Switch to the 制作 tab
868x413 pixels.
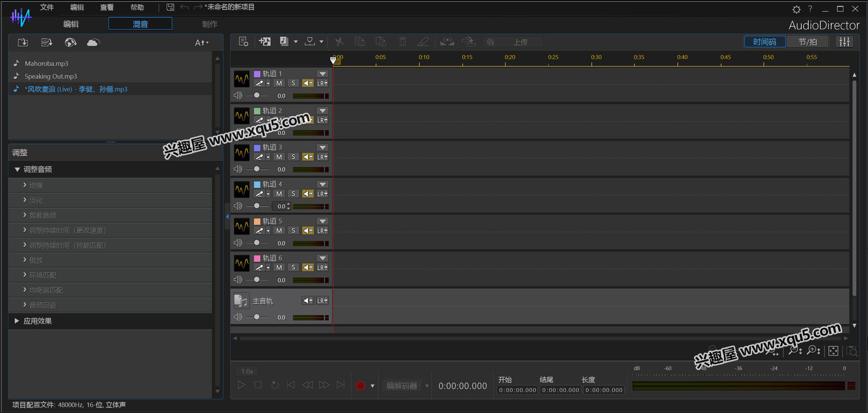[210, 24]
